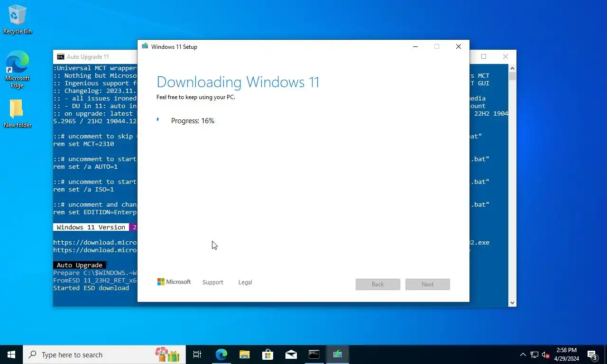Viewport: 607px width, 364px height.
Task: Open network status in the system tray
Action: [534, 355]
